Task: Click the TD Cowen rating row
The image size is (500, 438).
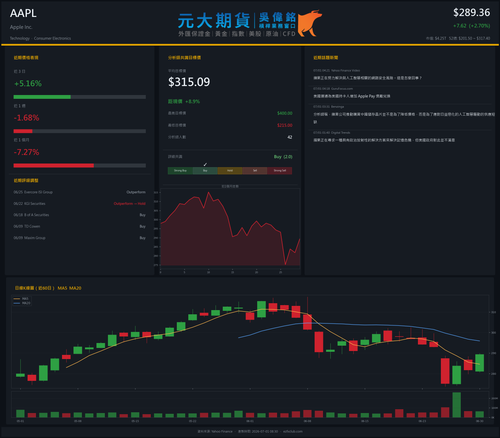Action: tap(79, 226)
